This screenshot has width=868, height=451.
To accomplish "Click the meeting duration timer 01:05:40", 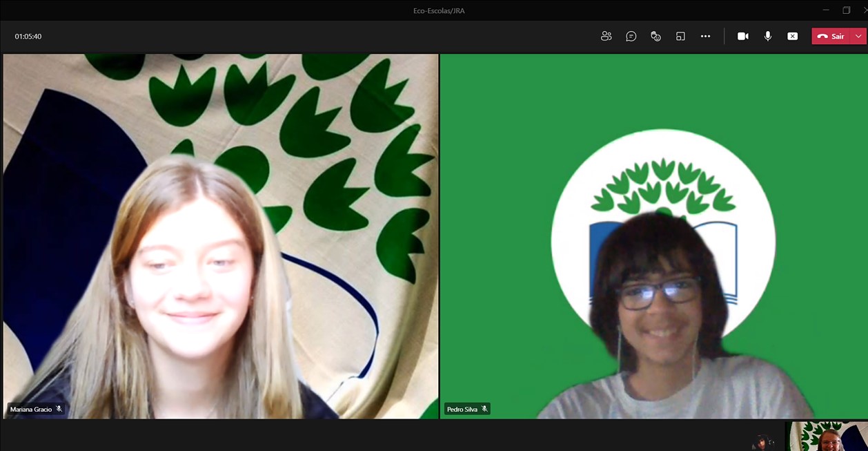I will click(x=28, y=37).
